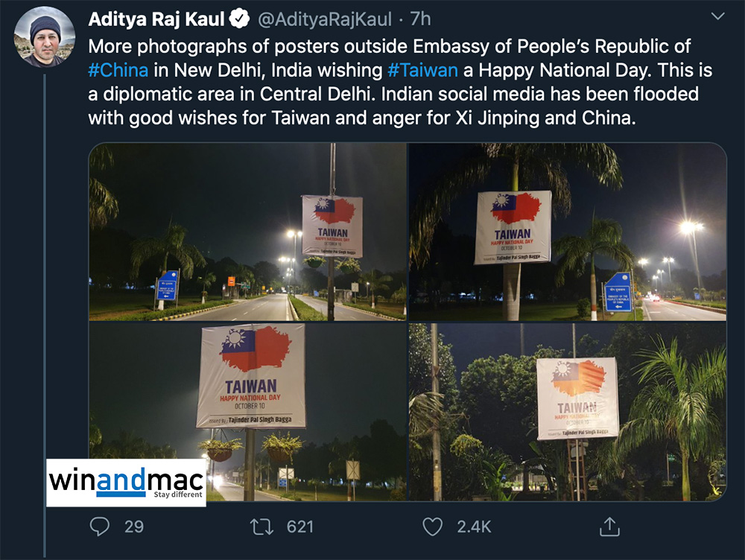The height and width of the screenshot is (560, 745).
Task: Click the 7h timestamp
Action: [x=420, y=19]
